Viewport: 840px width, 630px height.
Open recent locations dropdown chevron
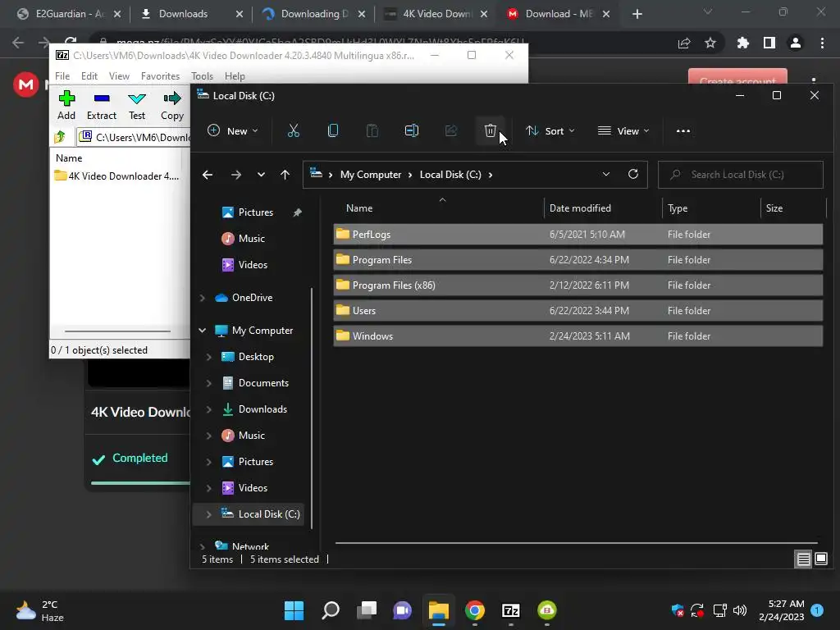point(261,175)
